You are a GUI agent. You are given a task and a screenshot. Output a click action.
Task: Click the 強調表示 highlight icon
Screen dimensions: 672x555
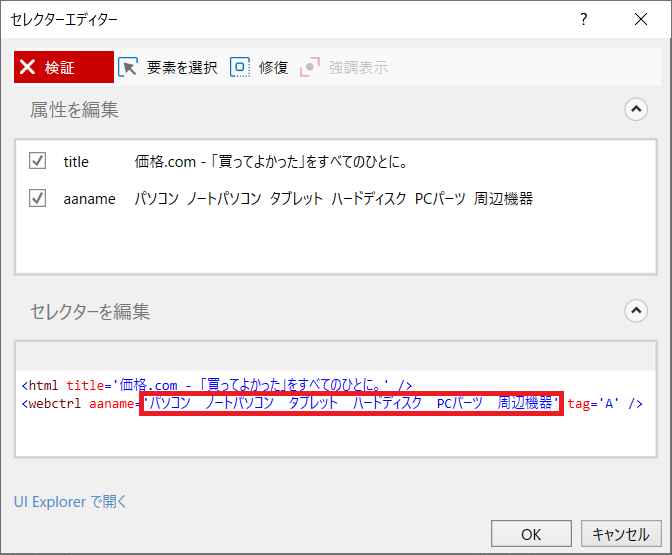pyautogui.click(x=310, y=67)
